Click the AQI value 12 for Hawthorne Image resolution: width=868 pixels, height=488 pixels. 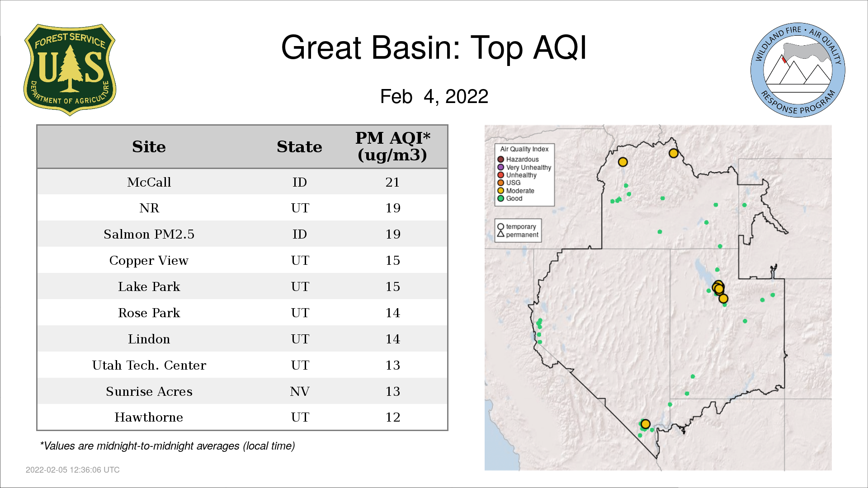click(392, 417)
